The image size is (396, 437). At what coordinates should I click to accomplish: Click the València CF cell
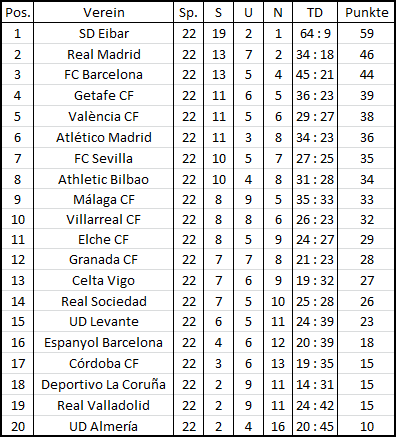104,116
